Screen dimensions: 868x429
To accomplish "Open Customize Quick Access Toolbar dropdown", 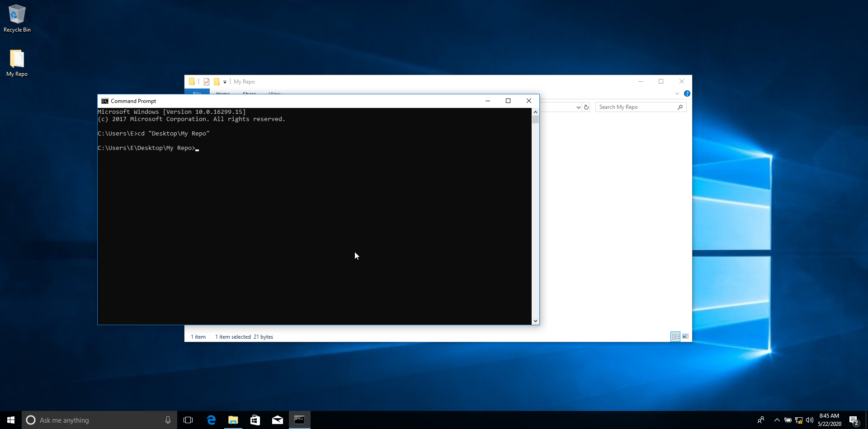I will pyautogui.click(x=225, y=82).
